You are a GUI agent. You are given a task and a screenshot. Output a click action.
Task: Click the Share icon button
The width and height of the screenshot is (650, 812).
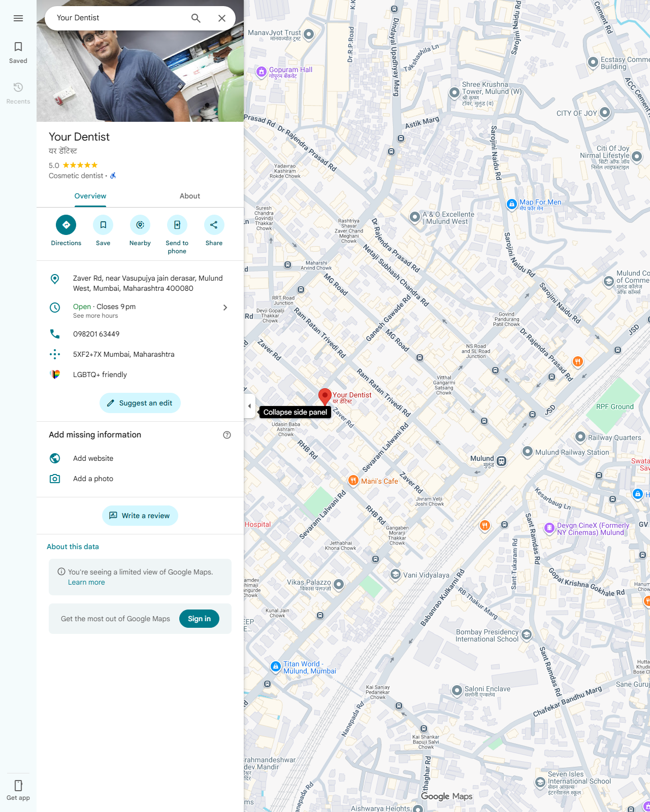point(214,225)
